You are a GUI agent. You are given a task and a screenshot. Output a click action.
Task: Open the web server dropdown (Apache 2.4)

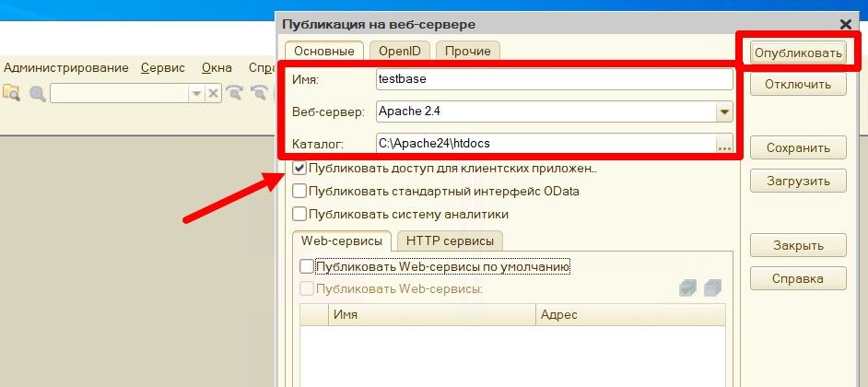tap(724, 111)
